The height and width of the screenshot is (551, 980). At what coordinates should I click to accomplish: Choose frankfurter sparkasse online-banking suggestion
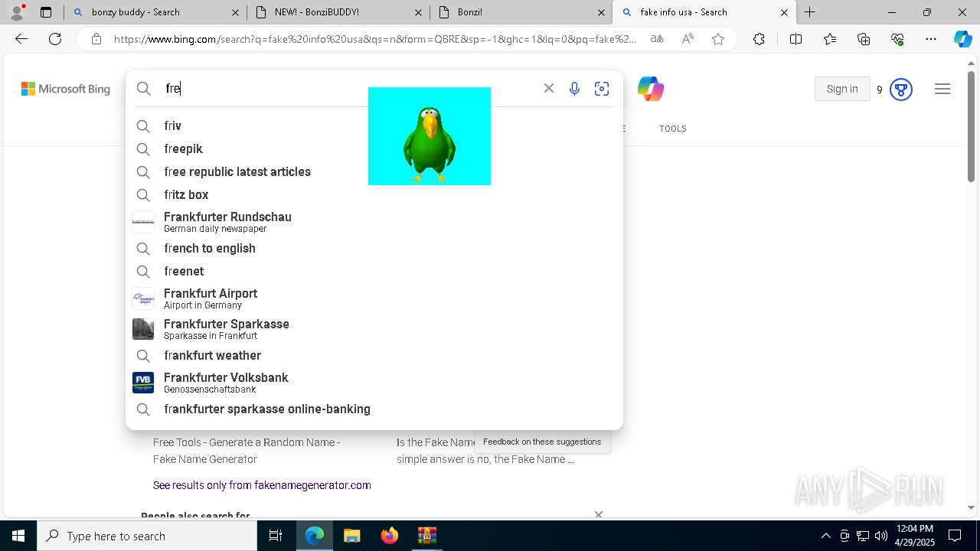click(x=374, y=409)
